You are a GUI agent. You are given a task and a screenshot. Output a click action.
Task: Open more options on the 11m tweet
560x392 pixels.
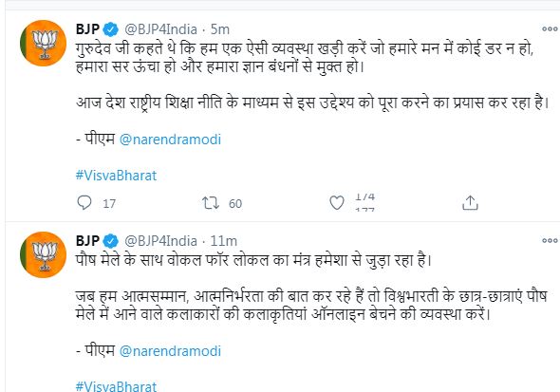(550, 241)
